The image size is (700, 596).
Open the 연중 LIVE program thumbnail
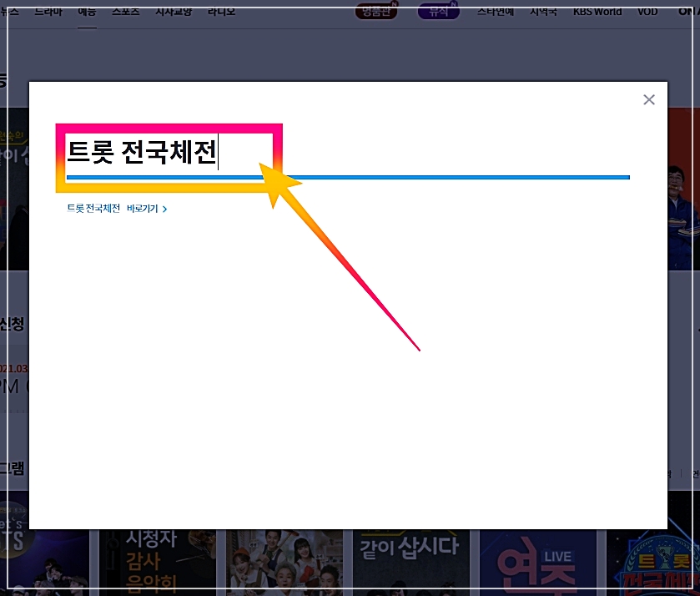click(538, 562)
